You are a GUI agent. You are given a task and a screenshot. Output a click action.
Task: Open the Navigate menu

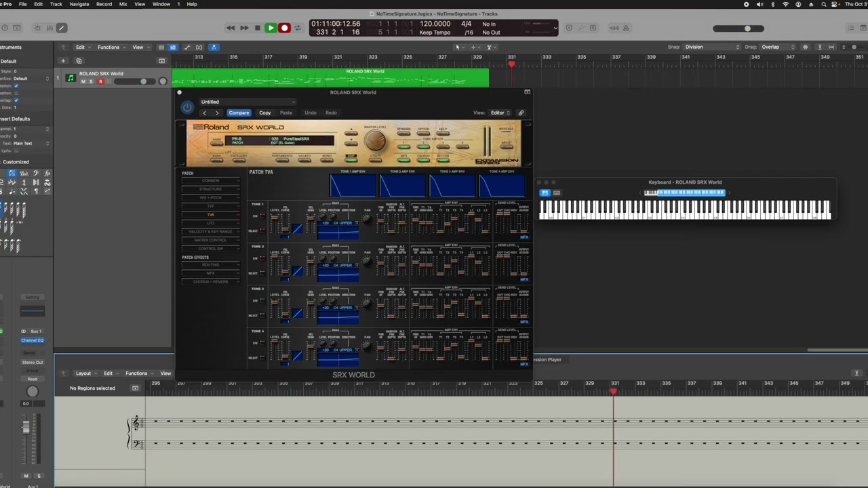pyautogui.click(x=79, y=4)
